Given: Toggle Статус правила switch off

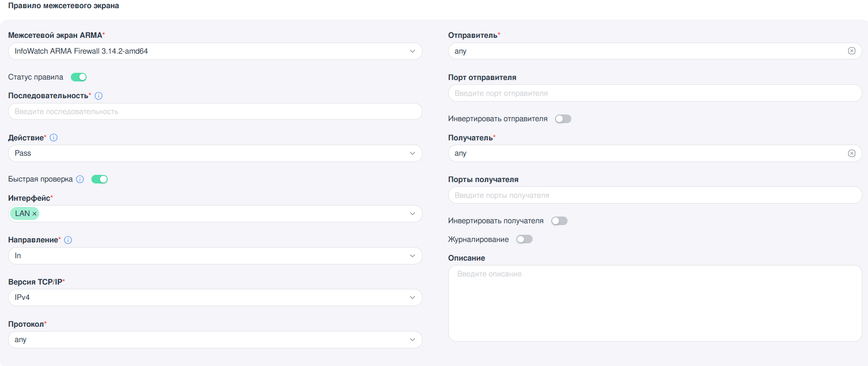Looking at the screenshot, I should coord(78,77).
